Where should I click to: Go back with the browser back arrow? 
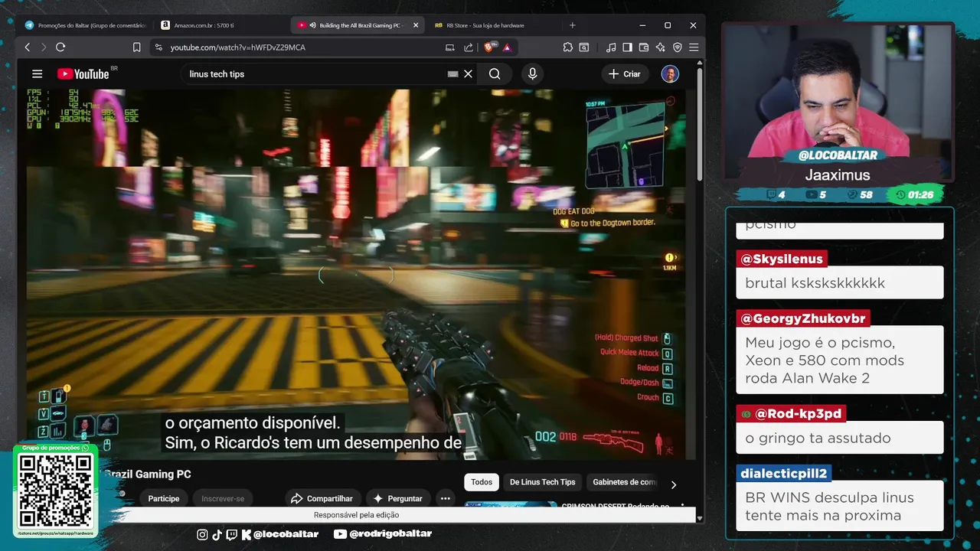(x=28, y=47)
